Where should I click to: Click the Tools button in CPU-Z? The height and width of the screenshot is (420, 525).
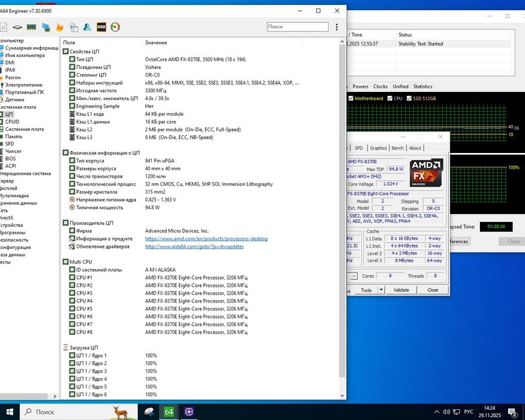[366, 290]
